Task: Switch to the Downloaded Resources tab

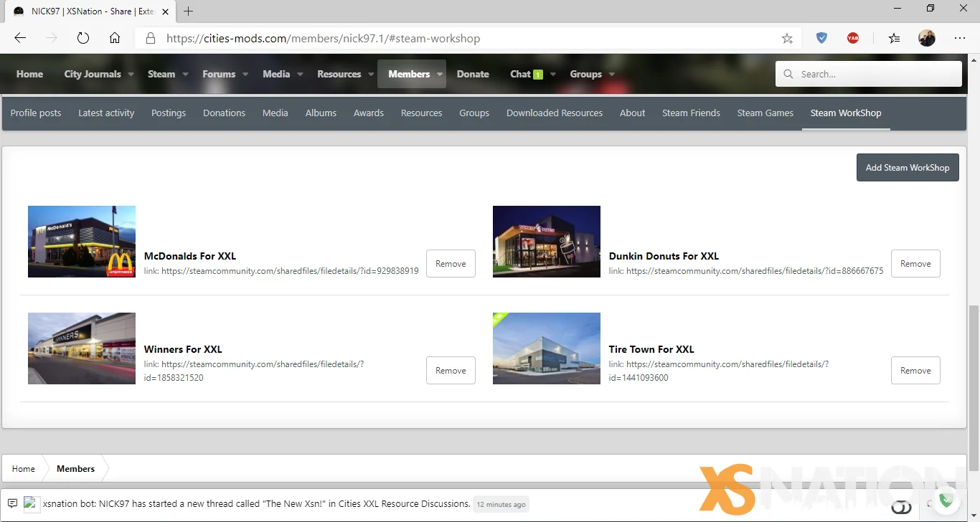Action: [x=555, y=113]
